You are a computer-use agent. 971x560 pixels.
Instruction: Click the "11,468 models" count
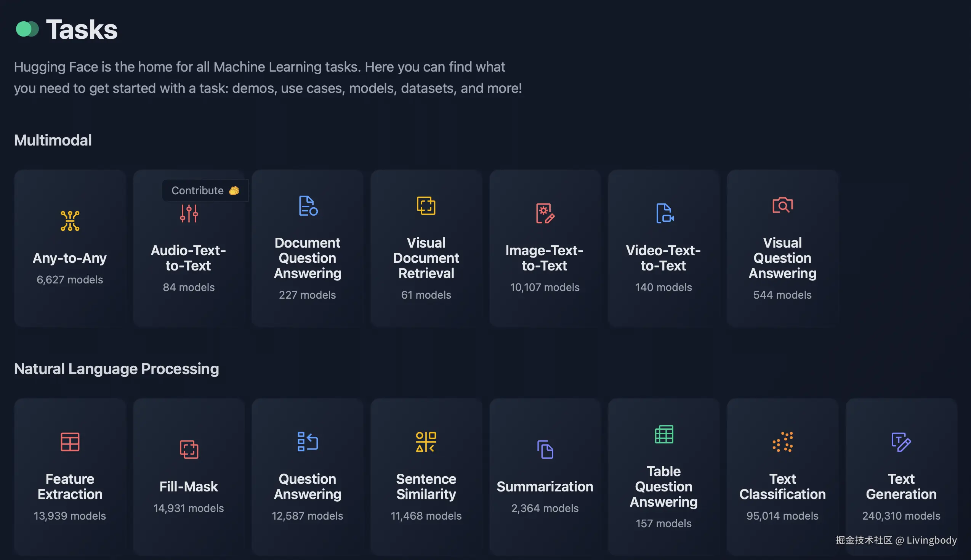pyautogui.click(x=426, y=516)
